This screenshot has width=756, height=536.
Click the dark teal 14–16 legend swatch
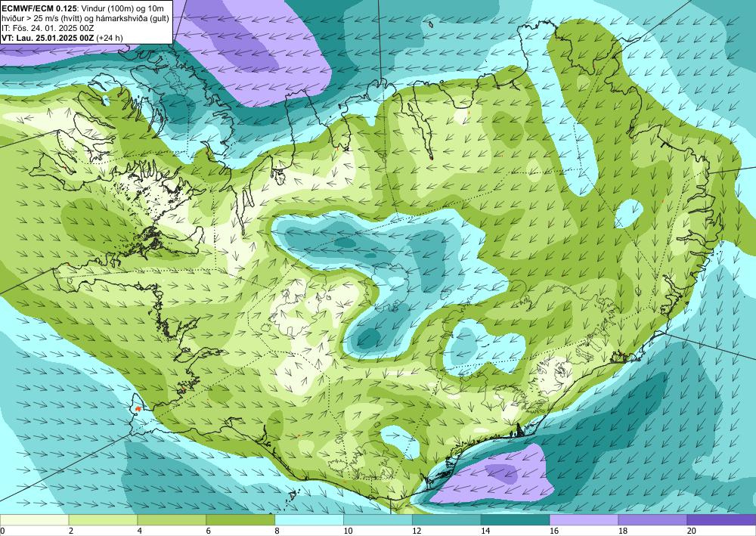516,520
